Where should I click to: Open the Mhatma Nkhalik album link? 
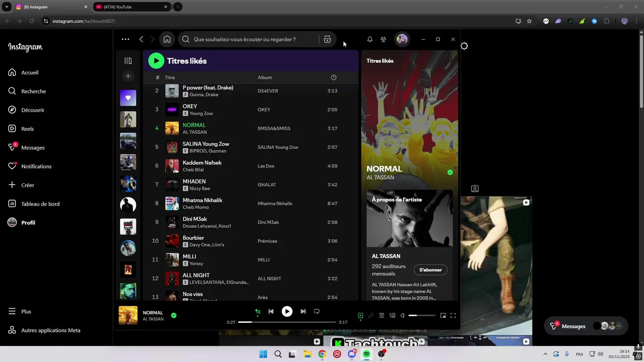coord(275,204)
